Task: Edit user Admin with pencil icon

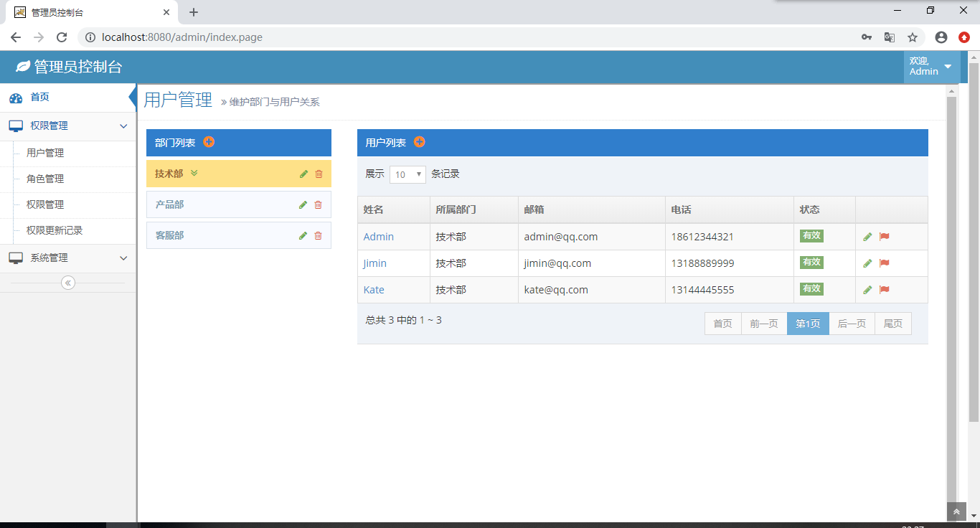Action: (x=868, y=236)
